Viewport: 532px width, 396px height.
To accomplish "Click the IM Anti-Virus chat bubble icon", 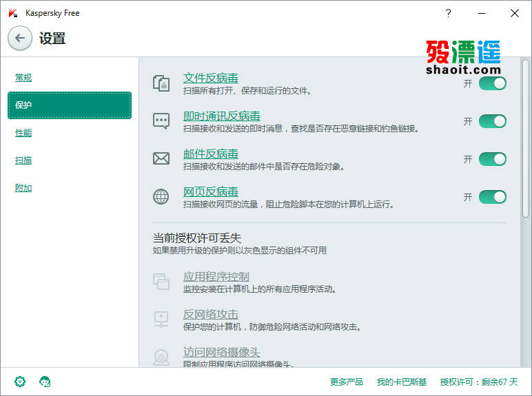I will click(x=161, y=121).
